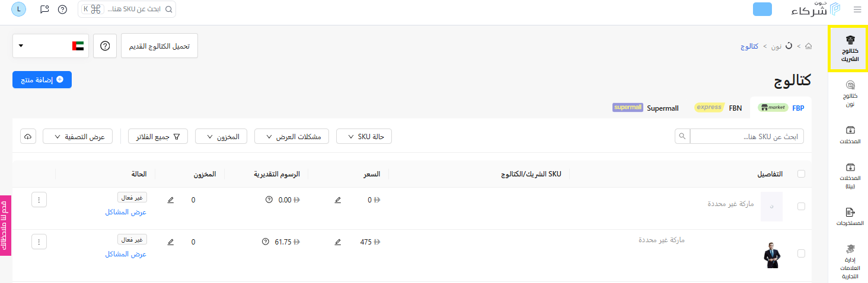Open Exports (المستخرجات) sidebar icon
The image size is (868, 283).
[x=850, y=217]
